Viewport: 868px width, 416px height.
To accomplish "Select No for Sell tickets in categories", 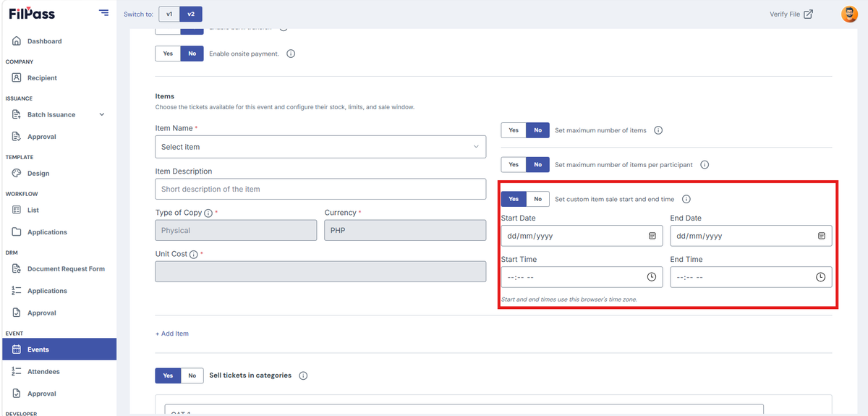I will (192, 375).
